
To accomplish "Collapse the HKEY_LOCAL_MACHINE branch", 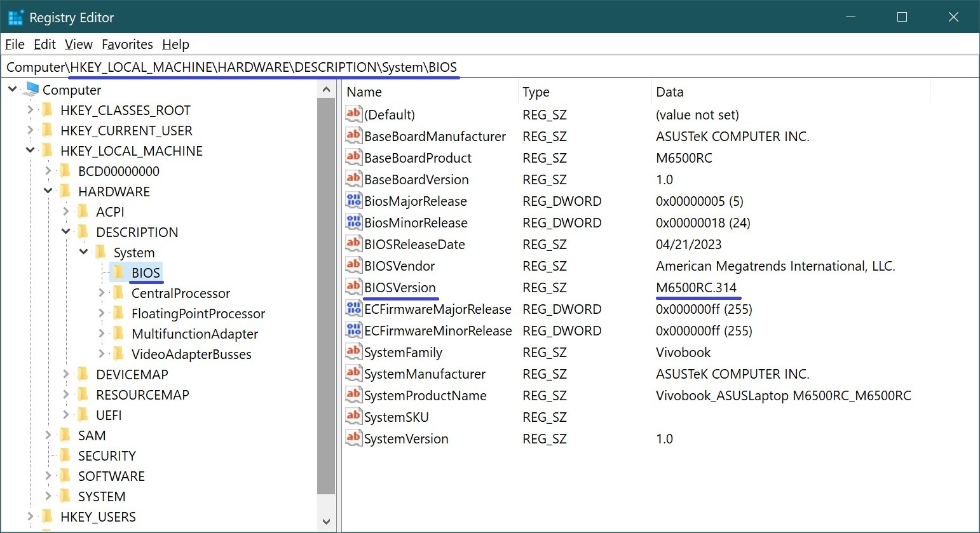I will click(x=30, y=151).
